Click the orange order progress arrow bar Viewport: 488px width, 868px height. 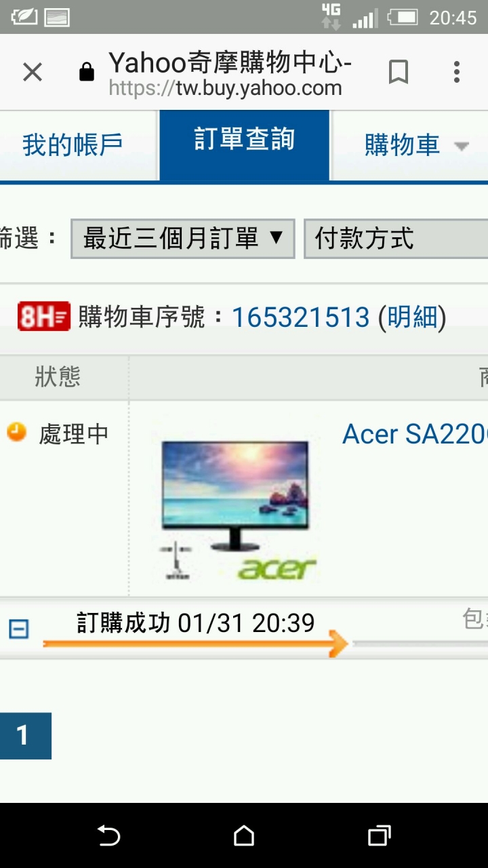[195, 644]
